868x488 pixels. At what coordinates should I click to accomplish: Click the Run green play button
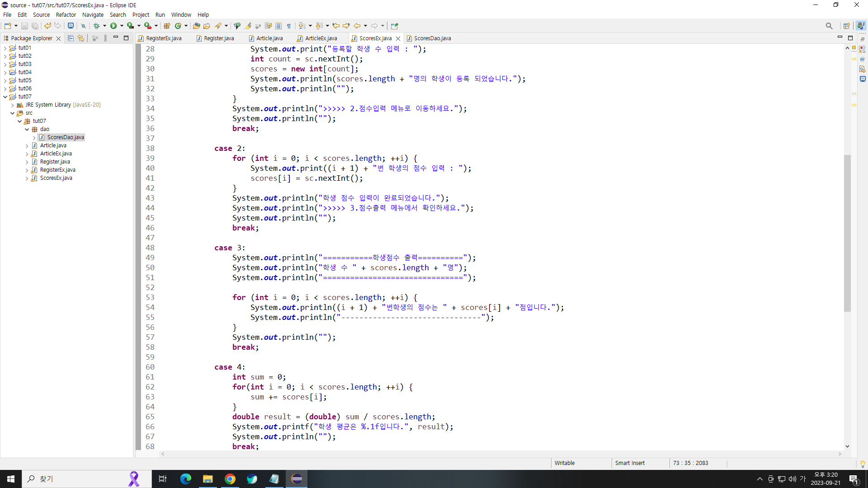coord(113,26)
